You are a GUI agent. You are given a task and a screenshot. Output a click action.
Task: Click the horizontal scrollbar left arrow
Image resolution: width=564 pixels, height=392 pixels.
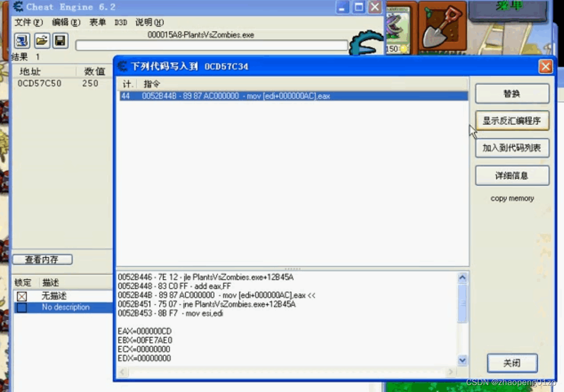coord(122,371)
